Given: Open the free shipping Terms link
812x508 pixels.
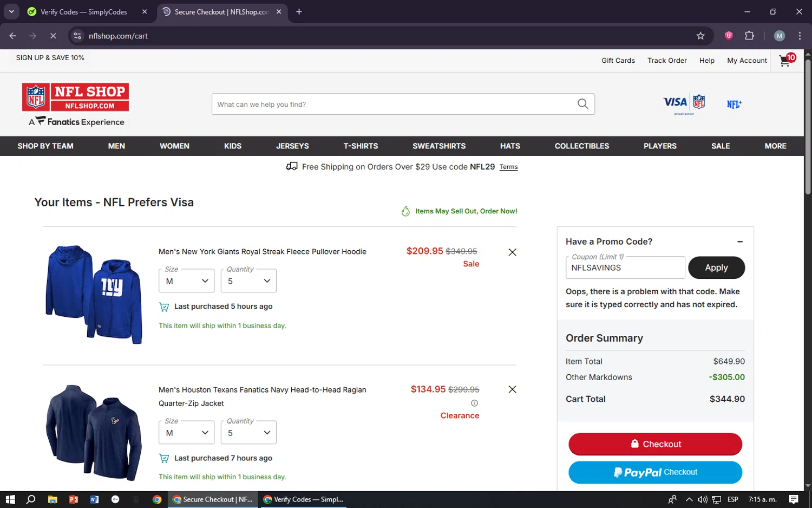Looking at the screenshot, I should point(508,167).
